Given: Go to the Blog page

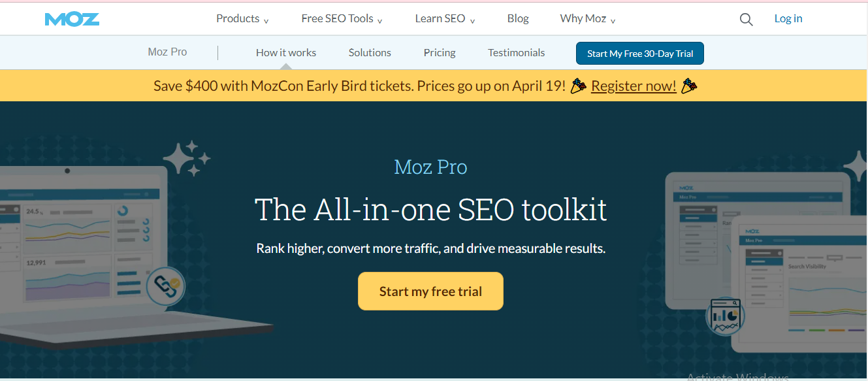Looking at the screenshot, I should pos(518,18).
